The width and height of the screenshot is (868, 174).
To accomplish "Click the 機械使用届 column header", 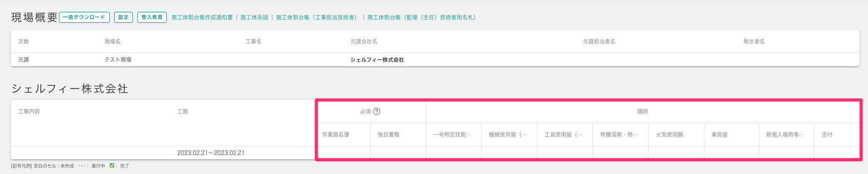I will tap(508, 134).
